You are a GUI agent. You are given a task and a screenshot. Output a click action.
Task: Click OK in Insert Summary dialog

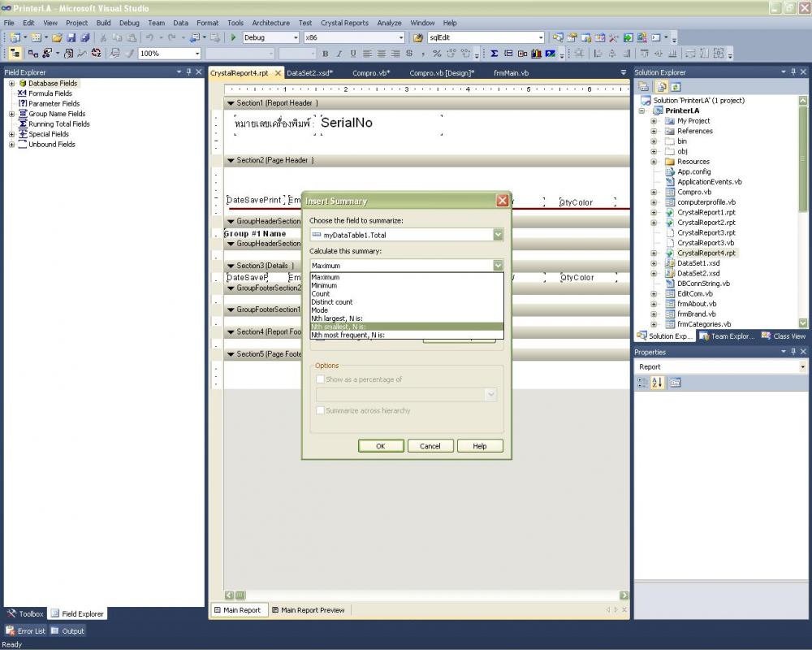381,446
